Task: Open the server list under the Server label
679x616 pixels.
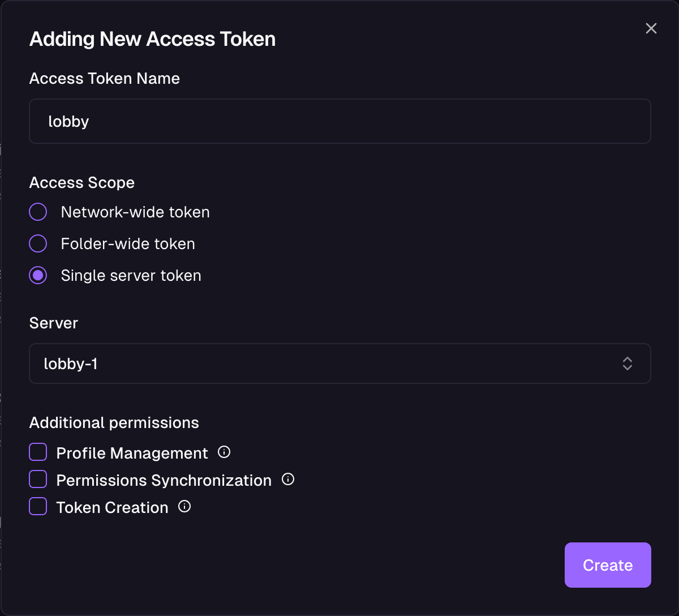Action: (x=339, y=363)
